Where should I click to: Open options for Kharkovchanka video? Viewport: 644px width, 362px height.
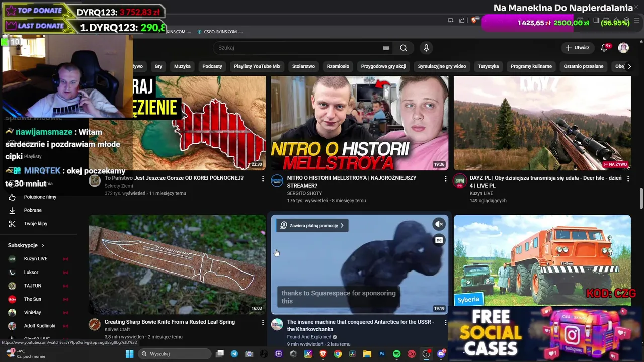pos(445,322)
